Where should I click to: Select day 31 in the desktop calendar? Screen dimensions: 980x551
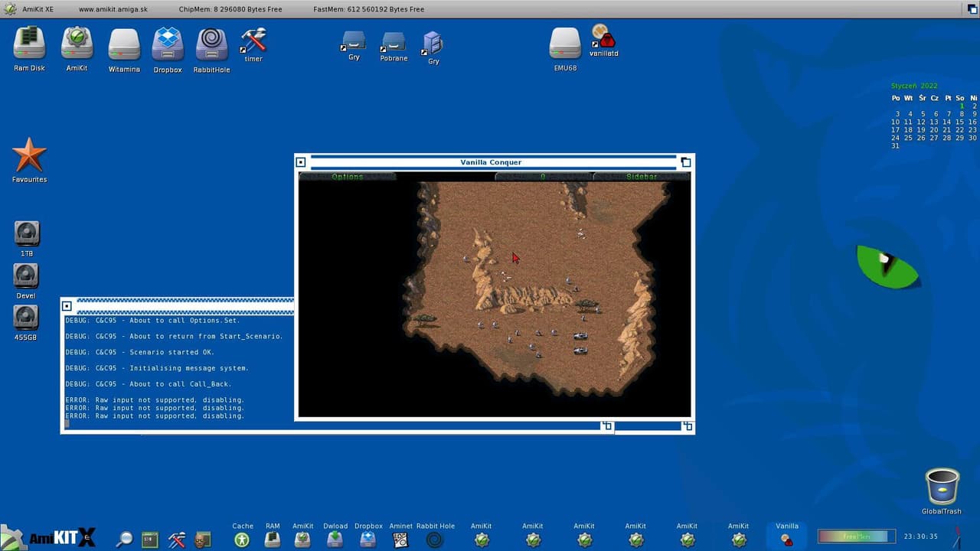click(895, 145)
